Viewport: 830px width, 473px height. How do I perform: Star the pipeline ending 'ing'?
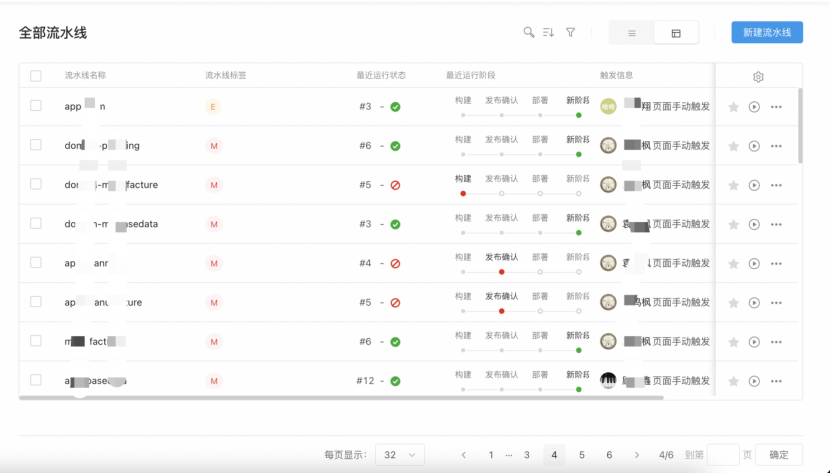pos(733,146)
